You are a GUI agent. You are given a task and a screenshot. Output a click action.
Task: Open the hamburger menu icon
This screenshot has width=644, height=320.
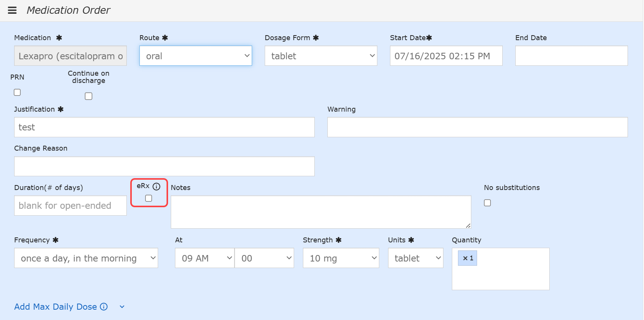click(12, 10)
